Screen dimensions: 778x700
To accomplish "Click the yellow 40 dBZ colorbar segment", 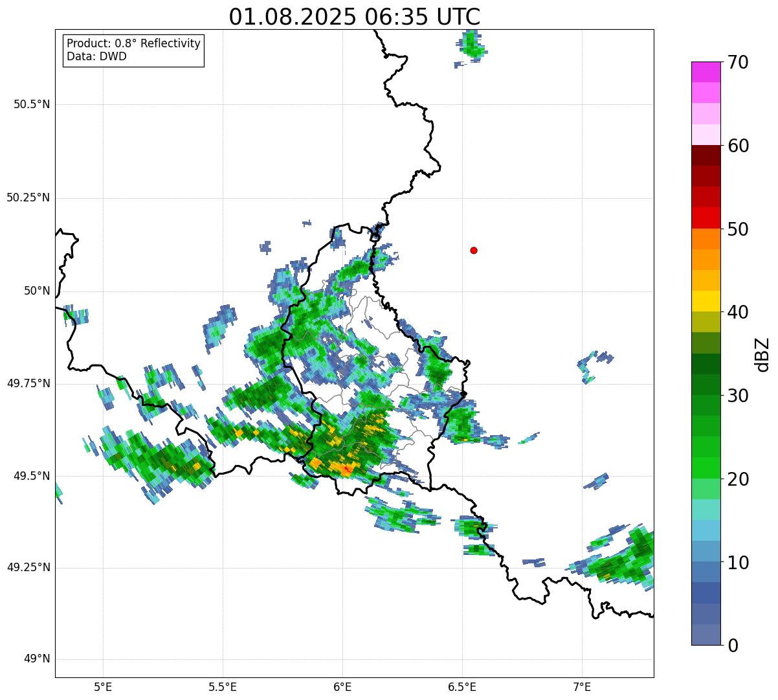I will 706,301.
